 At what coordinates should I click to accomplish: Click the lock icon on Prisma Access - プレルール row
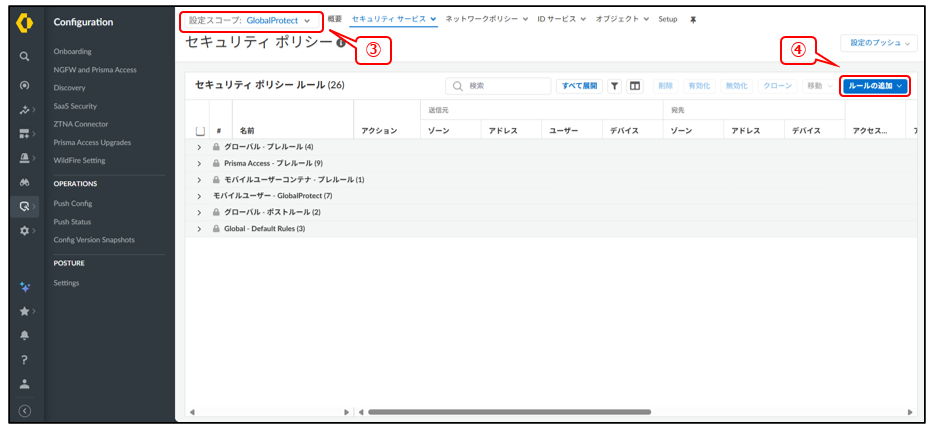(x=216, y=163)
